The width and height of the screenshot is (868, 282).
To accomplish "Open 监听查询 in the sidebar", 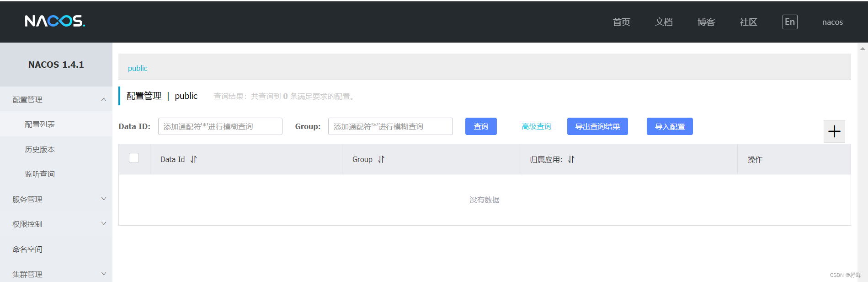I will coord(56,174).
